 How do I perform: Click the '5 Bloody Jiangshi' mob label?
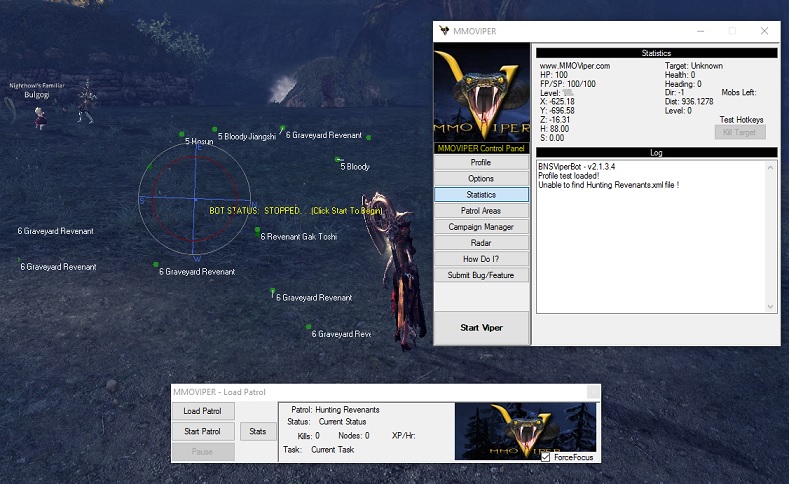coord(247,136)
